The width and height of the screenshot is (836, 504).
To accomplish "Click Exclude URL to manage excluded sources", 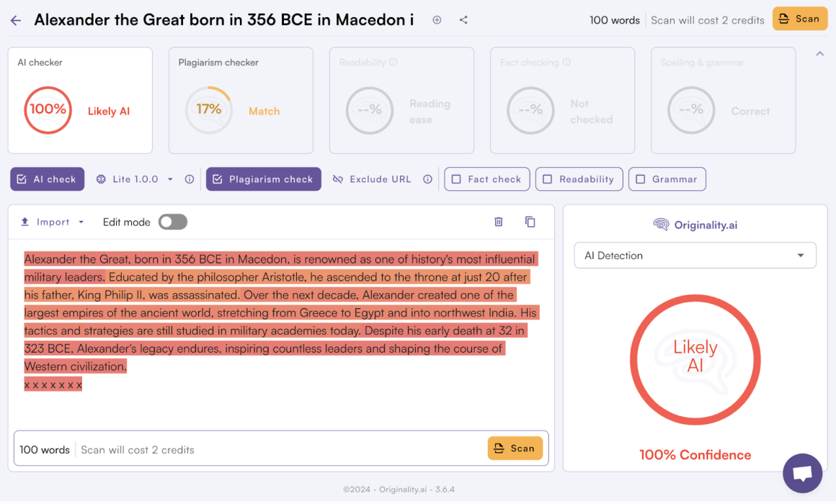I will point(380,179).
